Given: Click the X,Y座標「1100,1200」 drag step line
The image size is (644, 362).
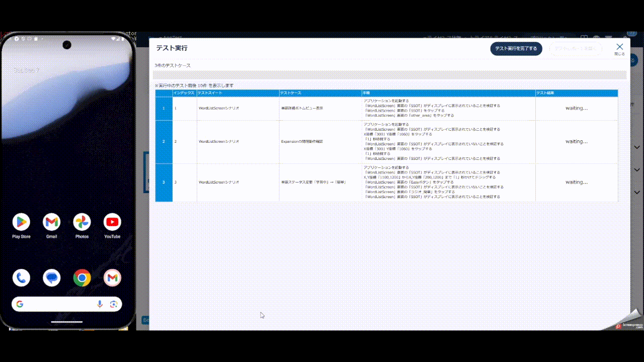Looking at the screenshot, I should (x=430, y=177).
